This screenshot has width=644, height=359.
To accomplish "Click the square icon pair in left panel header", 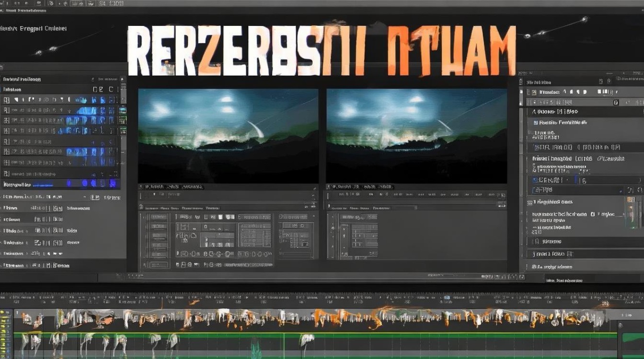I will [x=98, y=89].
